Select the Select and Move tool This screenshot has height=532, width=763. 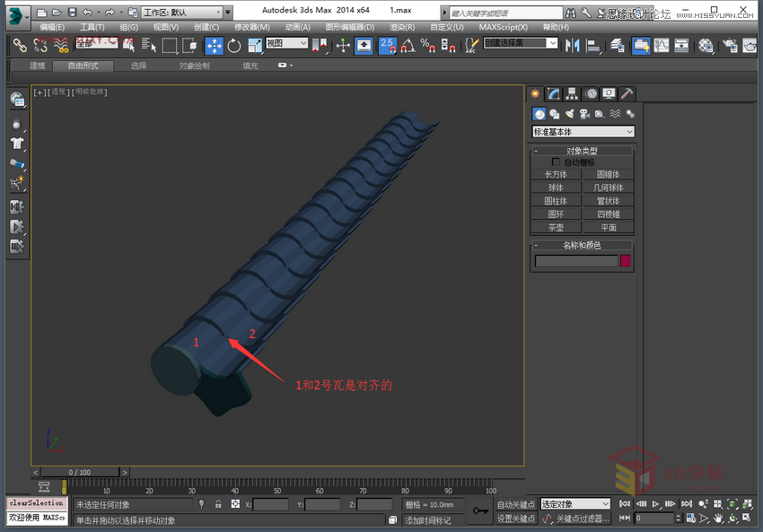(x=215, y=45)
